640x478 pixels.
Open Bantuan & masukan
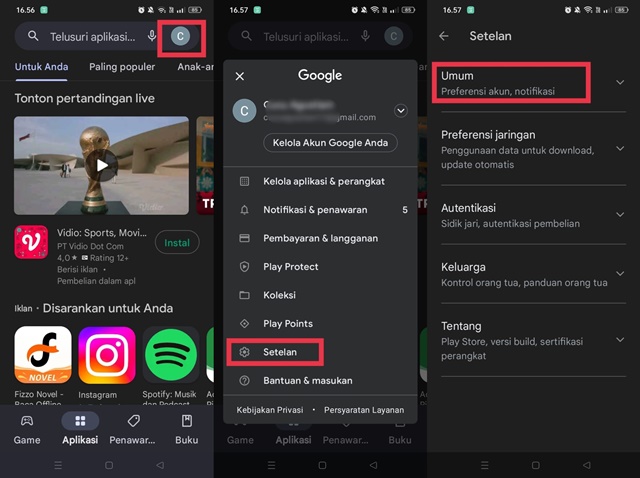[x=320, y=380]
